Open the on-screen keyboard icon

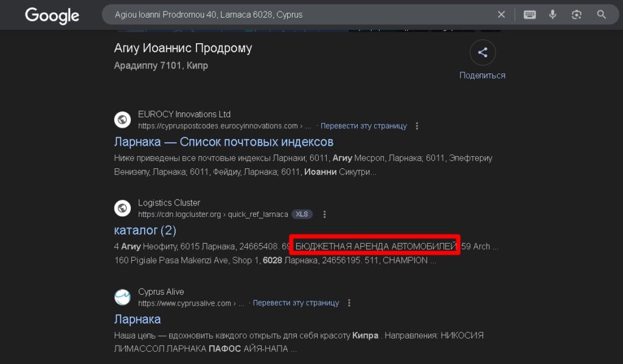click(x=530, y=15)
